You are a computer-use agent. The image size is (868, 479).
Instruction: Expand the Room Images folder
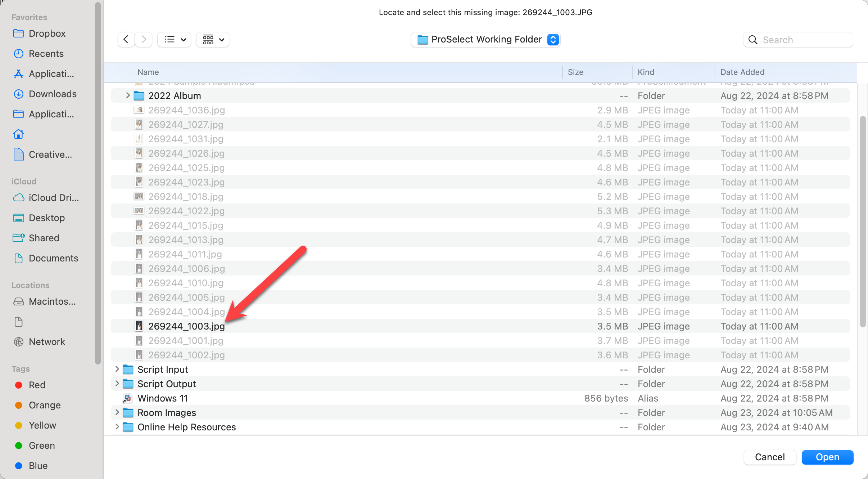click(x=117, y=412)
